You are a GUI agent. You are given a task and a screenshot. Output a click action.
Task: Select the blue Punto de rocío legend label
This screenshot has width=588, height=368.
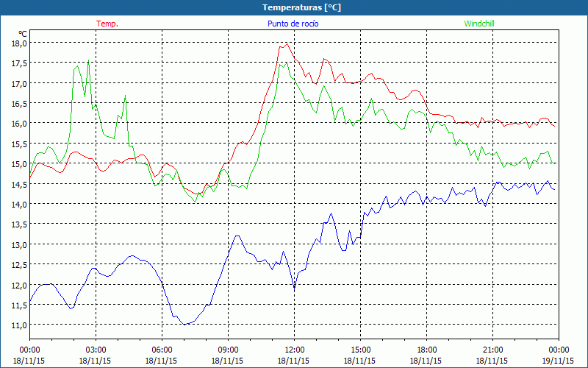[293, 24]
